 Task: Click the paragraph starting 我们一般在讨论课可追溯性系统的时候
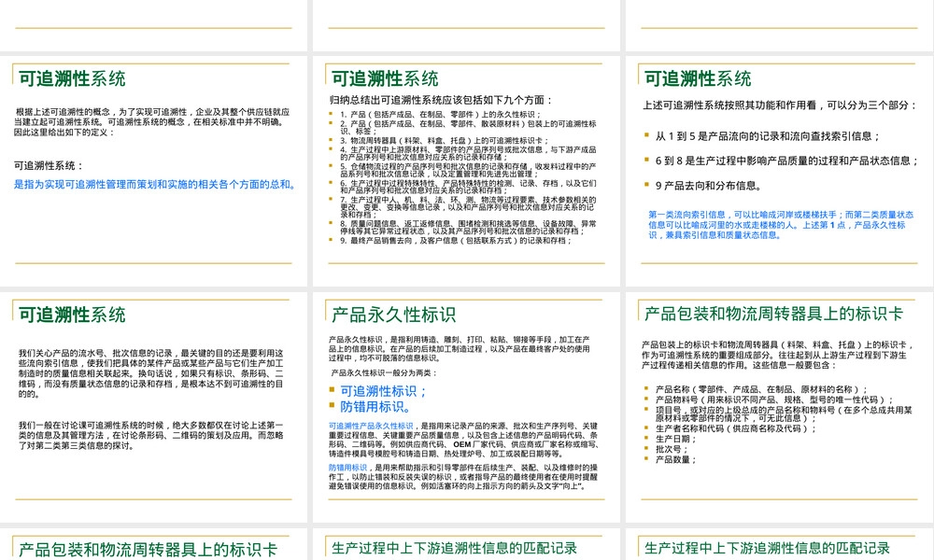pos(150,436)
